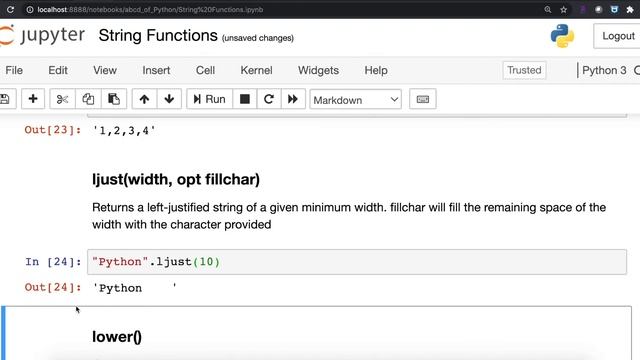
Task: Insert a cell below with the plus icon
Action: pyautogui.click(x=33, y=99)
